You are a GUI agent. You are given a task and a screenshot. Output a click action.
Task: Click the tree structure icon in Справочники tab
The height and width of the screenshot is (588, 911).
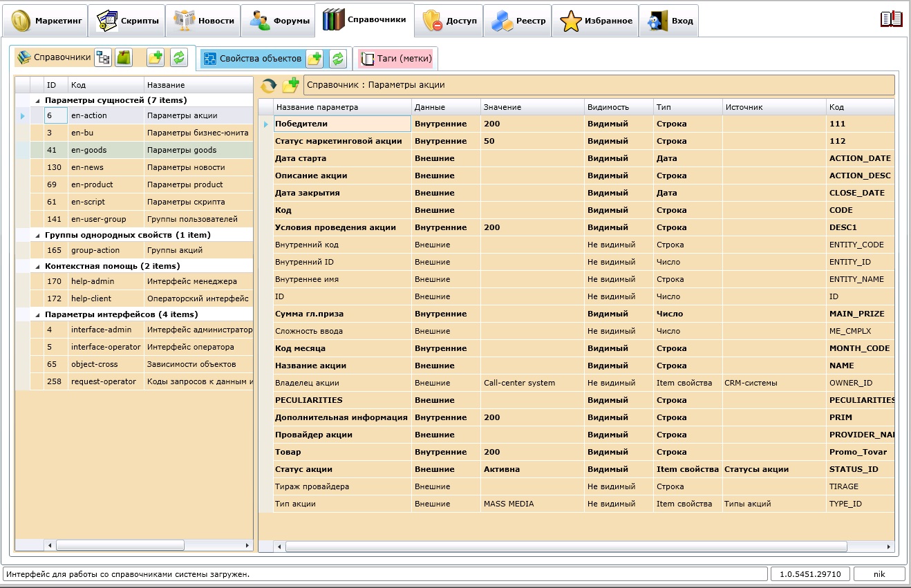point(102,58)
